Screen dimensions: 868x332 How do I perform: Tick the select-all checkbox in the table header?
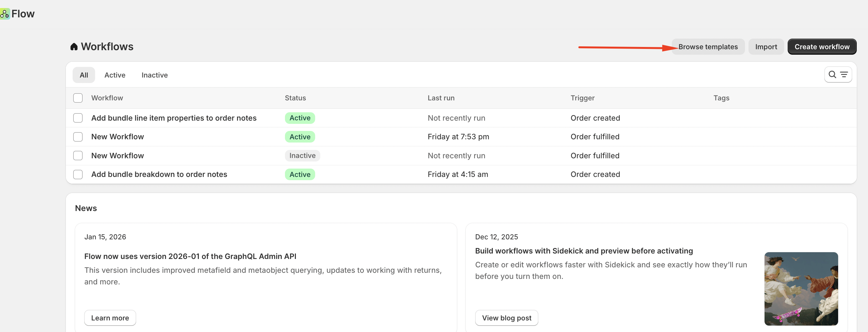78,98
